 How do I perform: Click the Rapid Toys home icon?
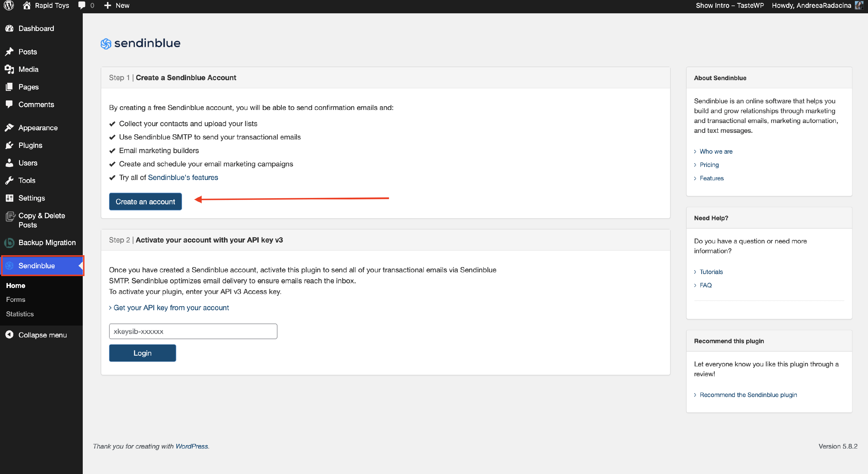(x=27, y=5)
